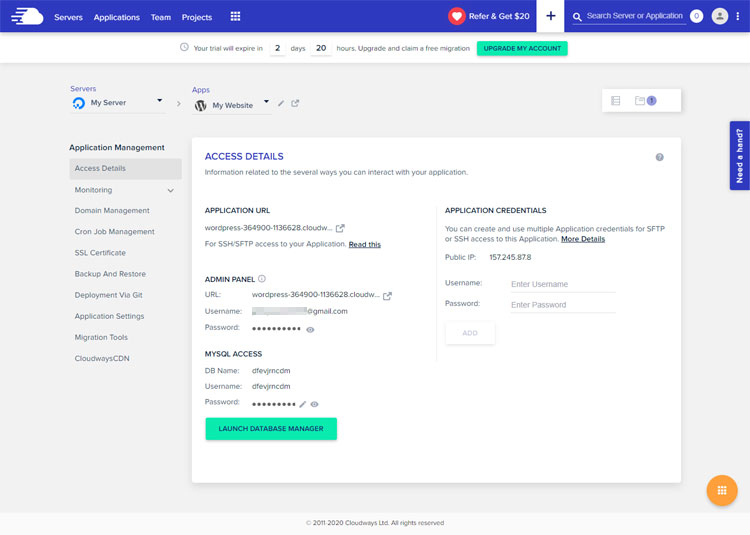750x535 pixels.
Task: Click the Read this link
Action: tap(364, 244)
